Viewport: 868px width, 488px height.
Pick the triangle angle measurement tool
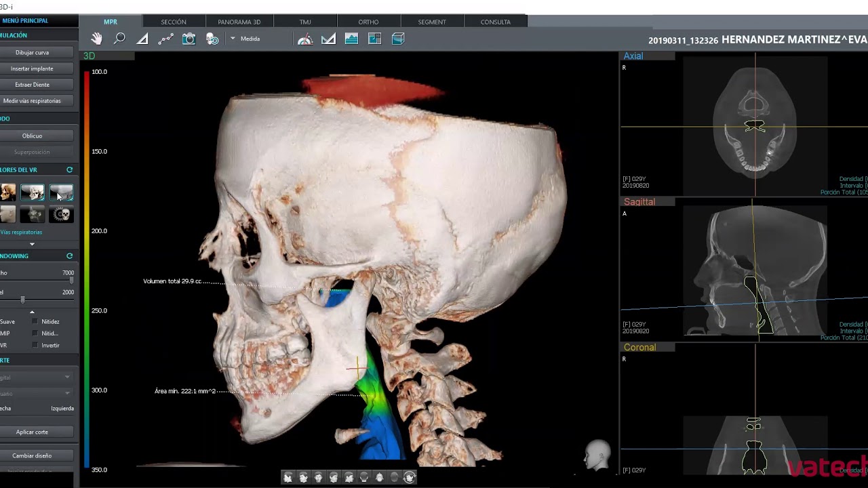click(x=142, y=39)
